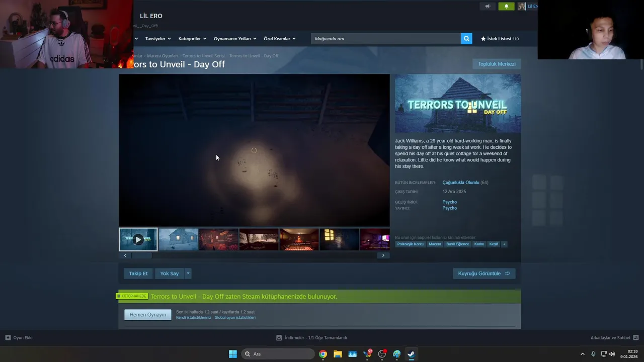The height and width of the screenshot is (362, 644).
Task: Select the red-lit bedroom screenshot thumbnail
Action: tap(219, 239)
